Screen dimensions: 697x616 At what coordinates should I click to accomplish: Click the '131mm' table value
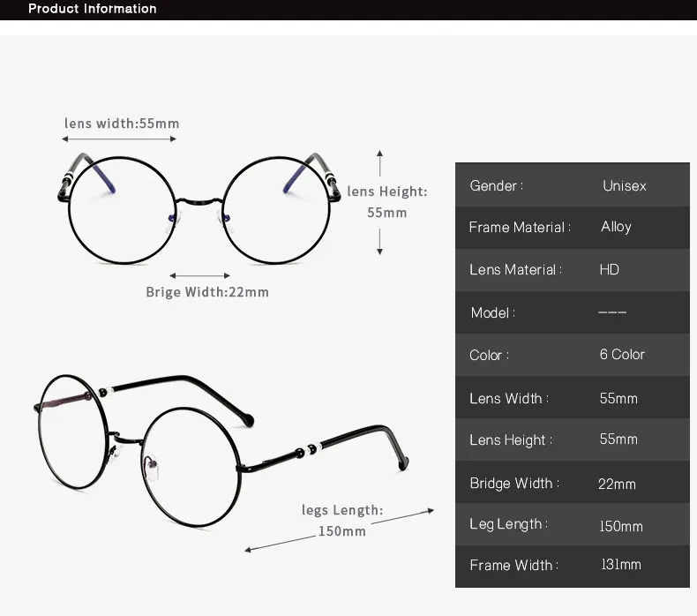tap(621, 565)
